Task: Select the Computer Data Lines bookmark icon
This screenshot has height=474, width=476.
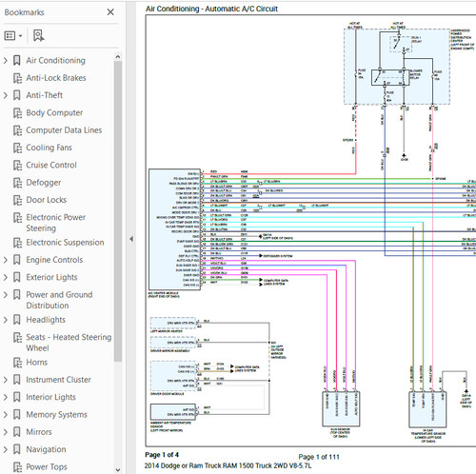Action: [x=17, y=130]
